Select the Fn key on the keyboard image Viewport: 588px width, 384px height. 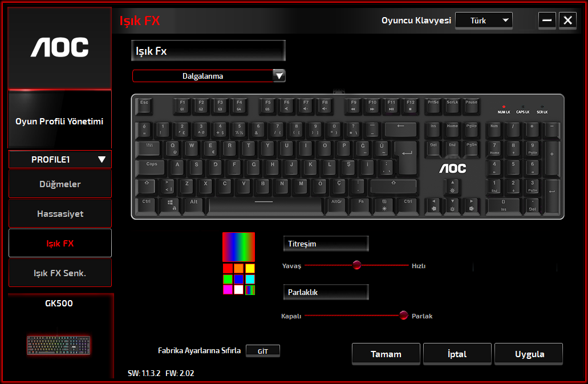coord(361,205)
